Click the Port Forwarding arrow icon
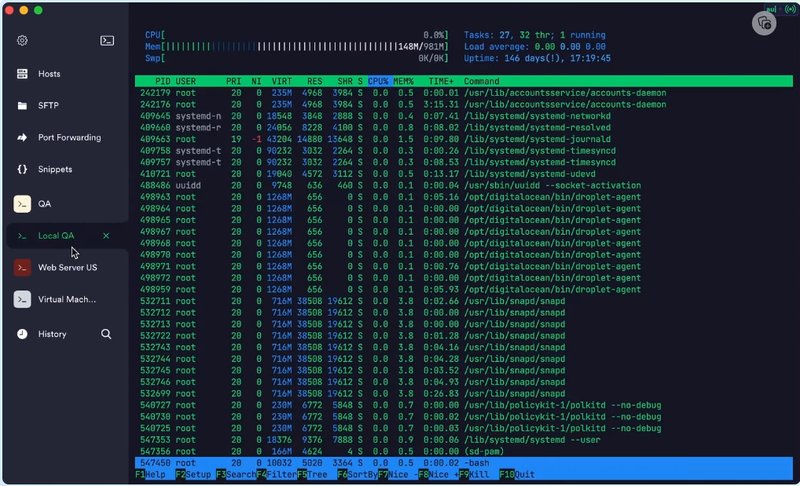 (22, 137)
